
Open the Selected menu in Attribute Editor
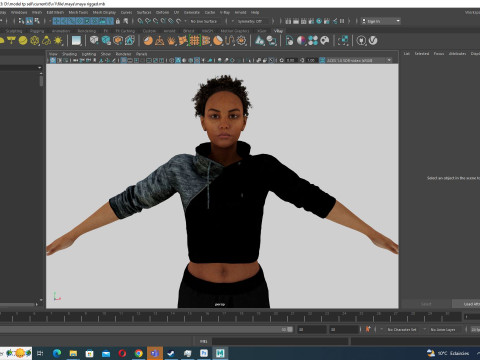[x=422, y=53]
